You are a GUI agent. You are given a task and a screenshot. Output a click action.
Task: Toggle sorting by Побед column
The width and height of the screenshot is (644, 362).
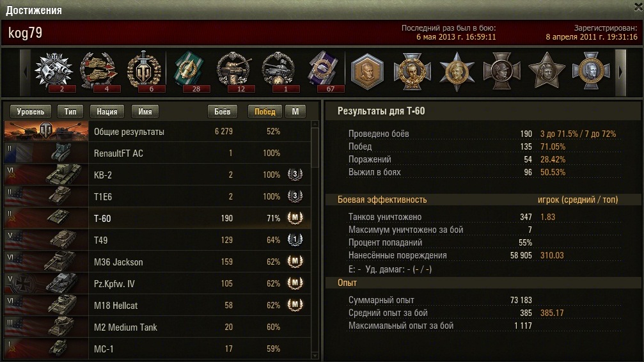[x=265, y=111]
